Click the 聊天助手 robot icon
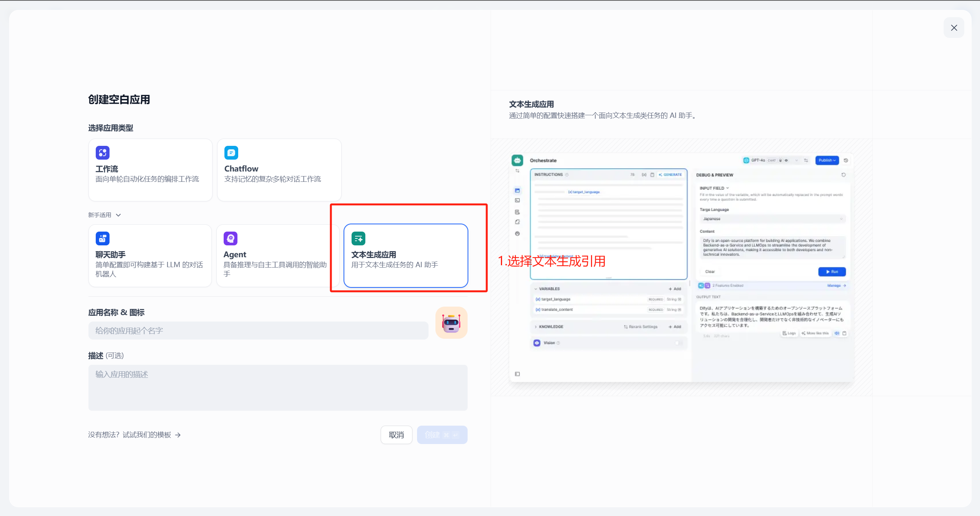980x516 pixels. pyautogui.click(x=102, y=238)
